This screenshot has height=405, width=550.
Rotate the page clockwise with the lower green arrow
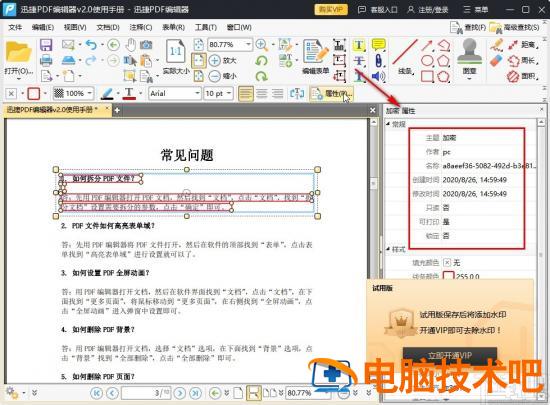pyautogui.click(x=261, y=76)
